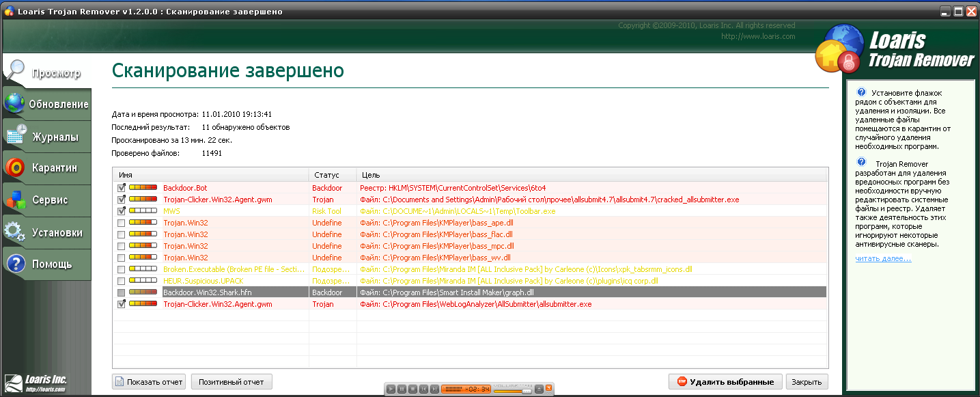Click the Backdoor status in Backdoor.Bot row
The height and width of the screenshot is (397, 980).
(x=327, y=187)
